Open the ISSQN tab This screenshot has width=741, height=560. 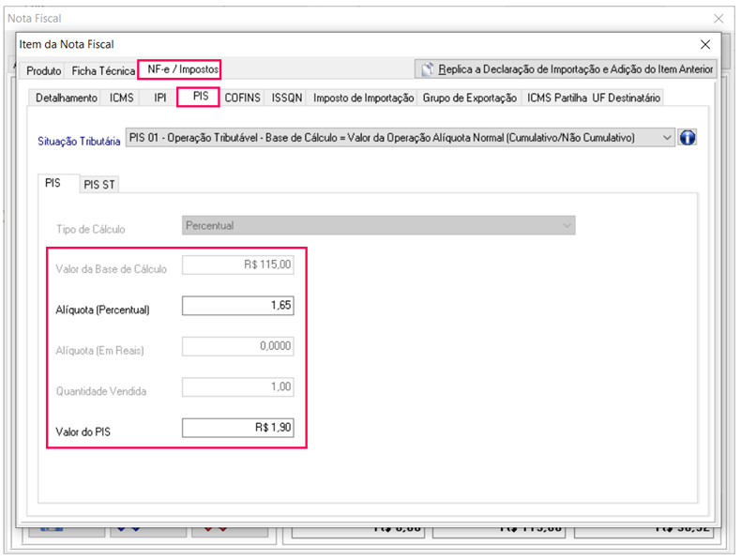click(x=287, y=98)
